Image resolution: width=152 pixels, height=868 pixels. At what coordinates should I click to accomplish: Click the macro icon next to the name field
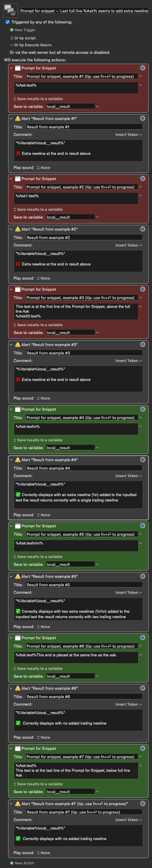[10, 11]
